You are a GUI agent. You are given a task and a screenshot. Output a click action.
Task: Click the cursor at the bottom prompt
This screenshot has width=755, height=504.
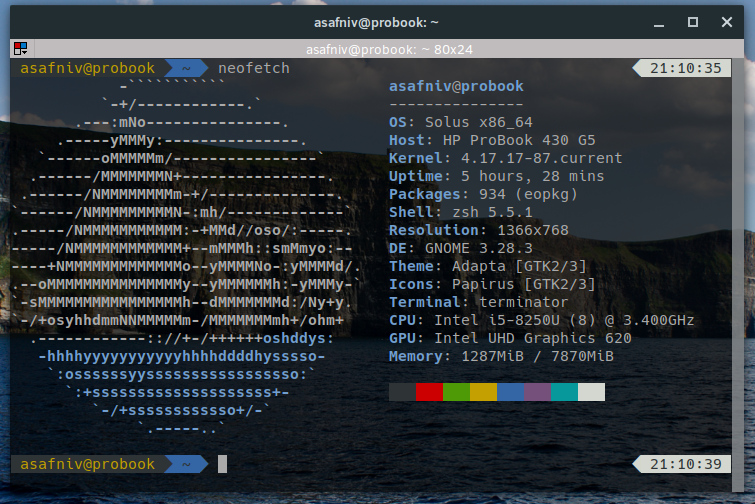(222, 464)
